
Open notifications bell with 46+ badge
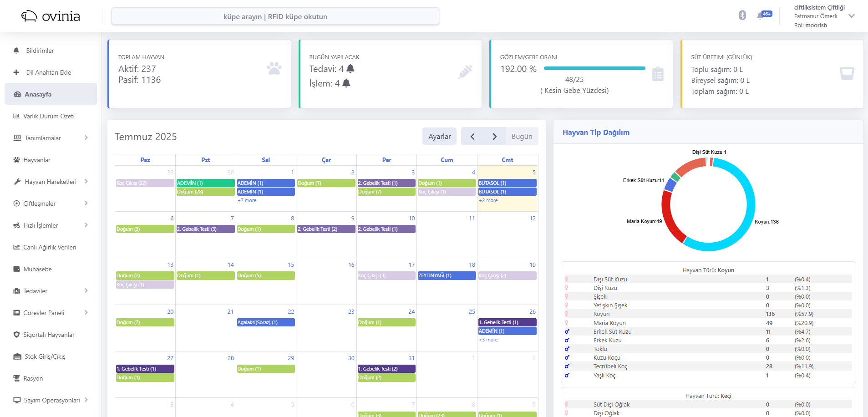[x=764, y=15]
